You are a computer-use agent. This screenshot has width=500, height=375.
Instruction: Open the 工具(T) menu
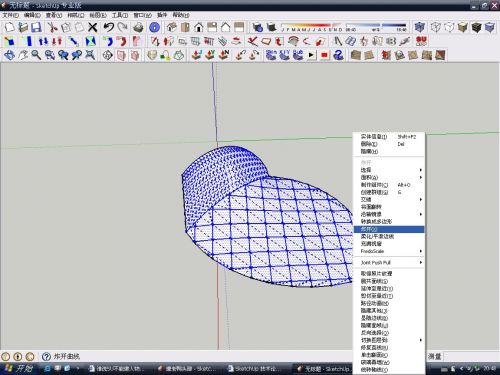[120, 15]
